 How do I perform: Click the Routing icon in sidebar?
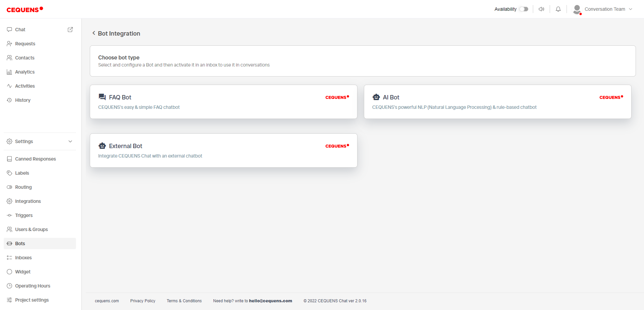[x=9, y=187]
